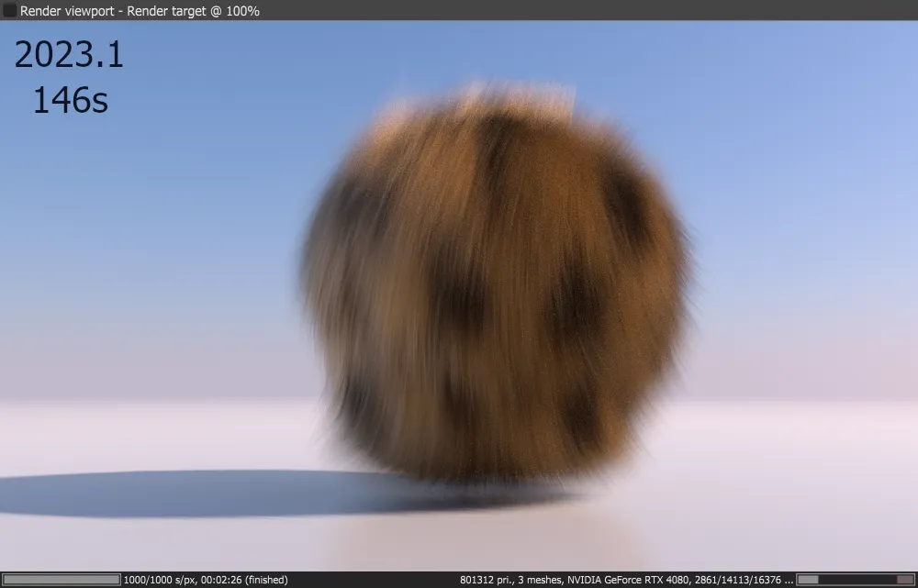918x588 pixels.
Task: Click the 146s render time overlay
Action: click(70, 100)
